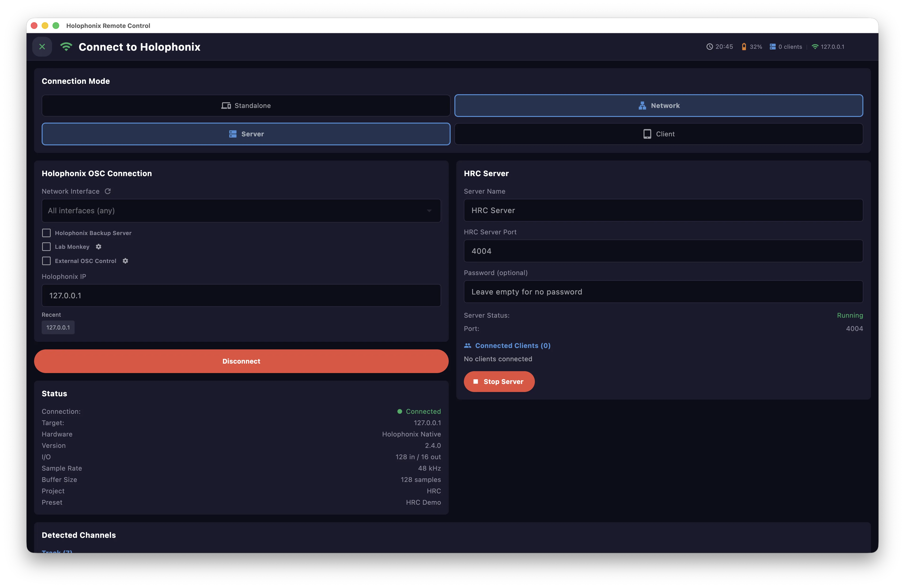Click the Disconnect button

(x=241, y=361)
